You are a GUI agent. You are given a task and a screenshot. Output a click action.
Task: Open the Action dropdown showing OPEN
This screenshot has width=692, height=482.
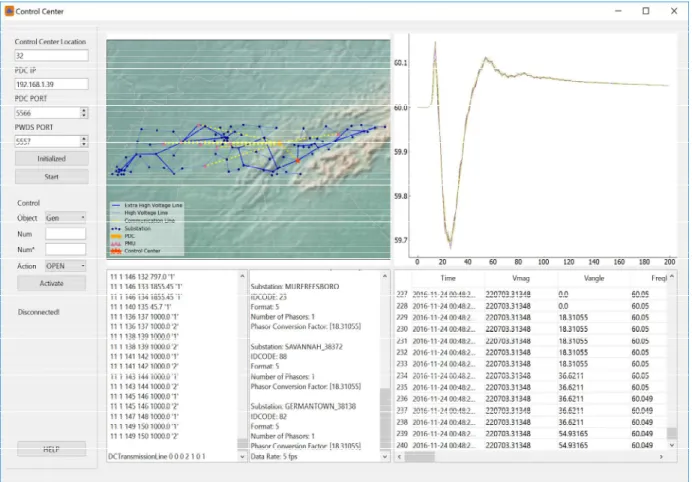pos(65,266)
